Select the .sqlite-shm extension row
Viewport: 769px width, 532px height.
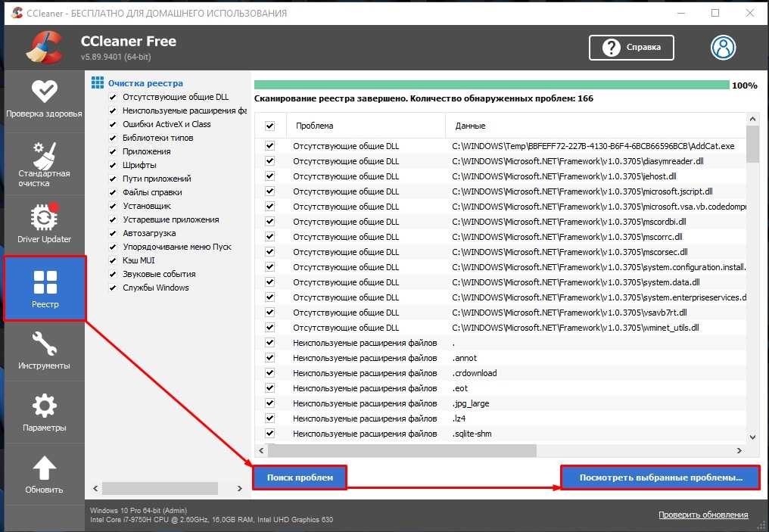pyautogui.click(x=500, y=434)
